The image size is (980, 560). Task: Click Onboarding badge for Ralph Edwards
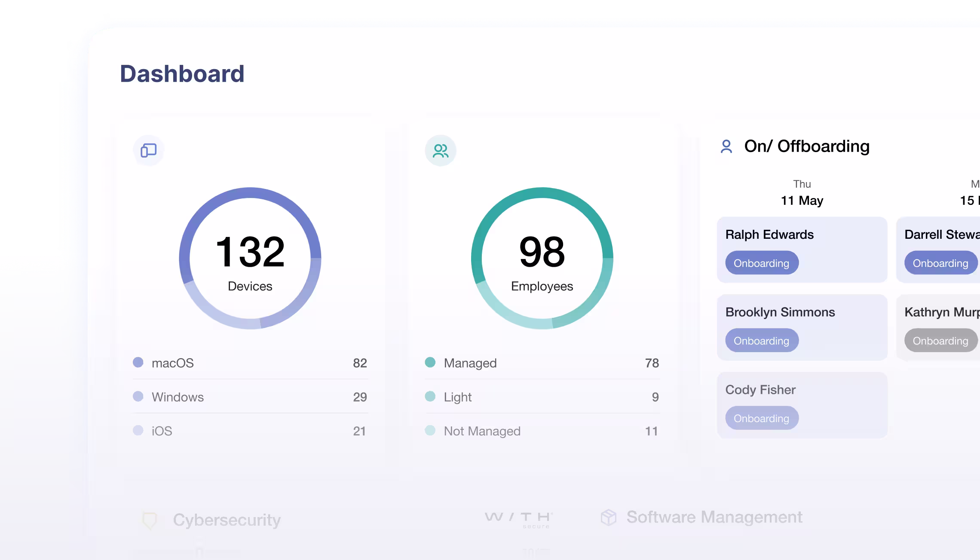click(x=762, y=263)
